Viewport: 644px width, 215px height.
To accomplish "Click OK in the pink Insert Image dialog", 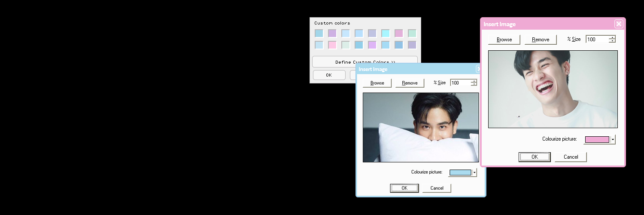I will (535, 157).
